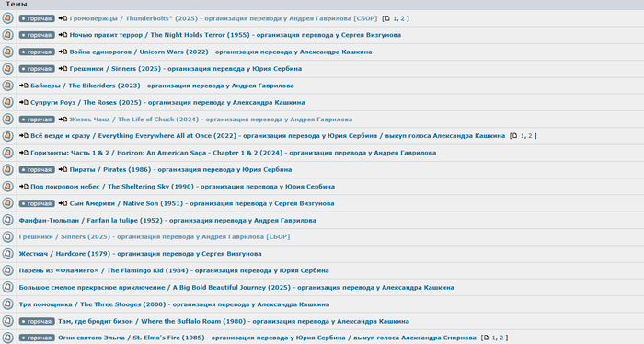Click status icon of Fanfan la tulipe row
This screenshot has width=644, height=344.
[x=7, y=220]
